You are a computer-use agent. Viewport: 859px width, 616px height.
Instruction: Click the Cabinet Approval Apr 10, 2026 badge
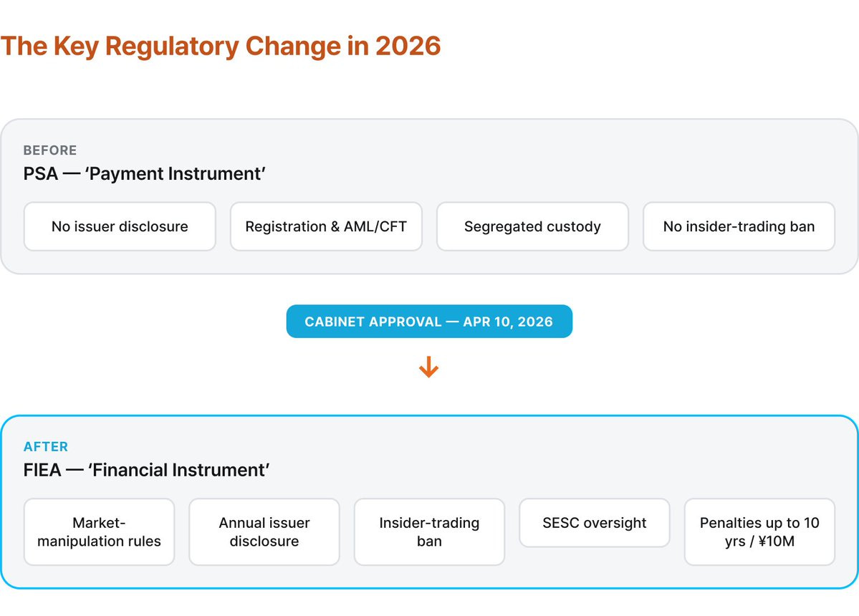(429, 322)
